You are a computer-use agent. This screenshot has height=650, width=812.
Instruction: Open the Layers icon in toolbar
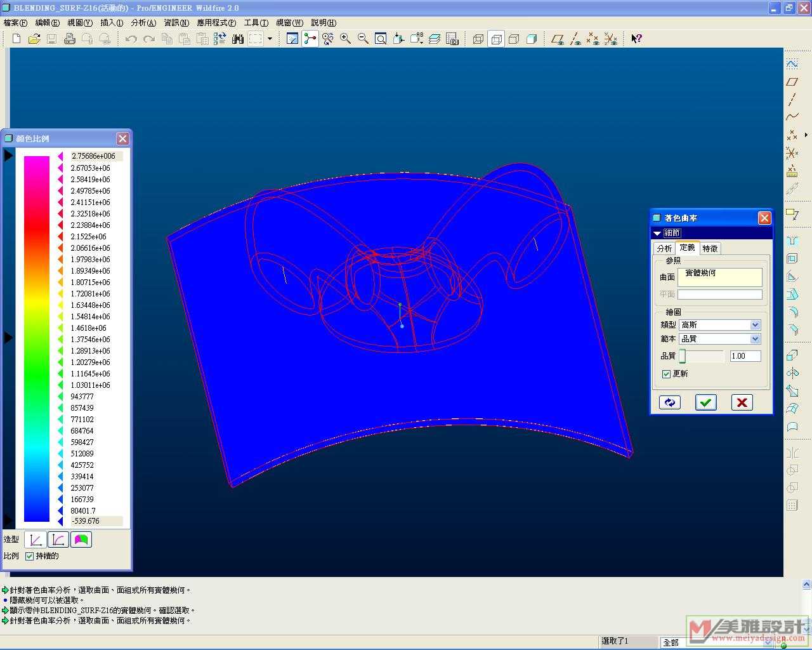pos(435,39)
